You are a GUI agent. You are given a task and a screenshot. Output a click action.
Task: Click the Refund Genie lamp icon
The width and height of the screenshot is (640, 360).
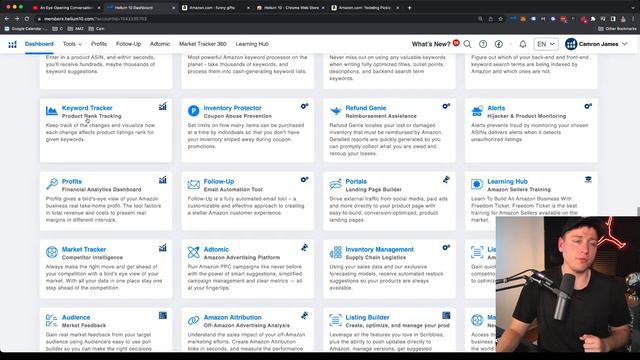pos(336,111)
